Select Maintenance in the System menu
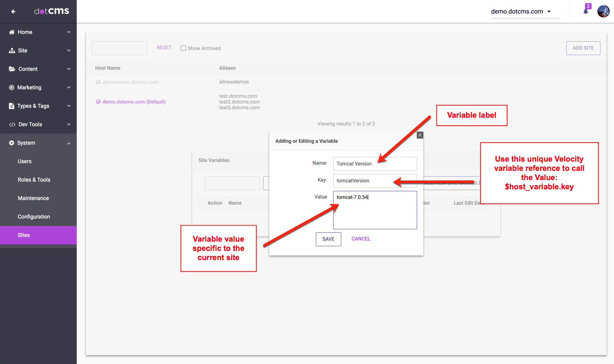 [33, 198]
